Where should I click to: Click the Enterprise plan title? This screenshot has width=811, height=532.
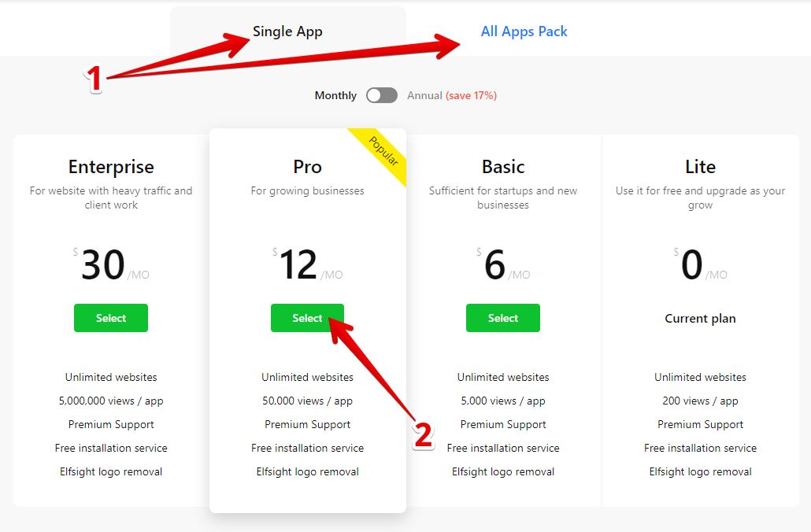tap(110, 166)
